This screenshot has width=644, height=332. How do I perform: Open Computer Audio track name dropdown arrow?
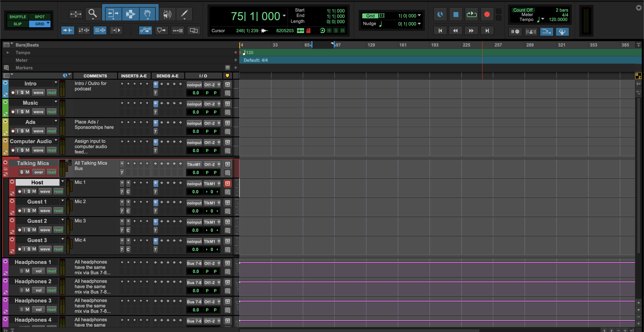[56, 140]
